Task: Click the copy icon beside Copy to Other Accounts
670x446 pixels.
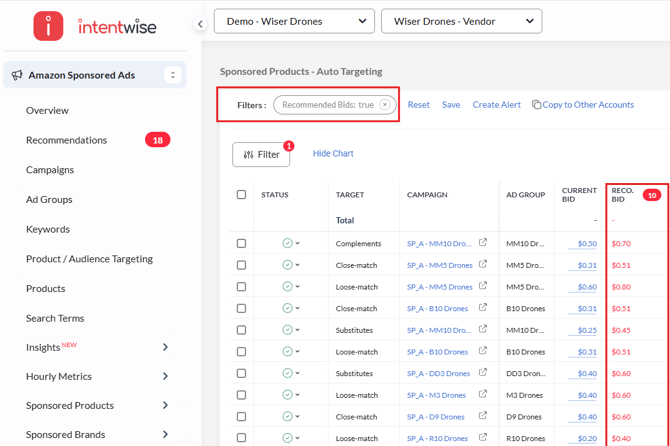Action: point(537,105)
